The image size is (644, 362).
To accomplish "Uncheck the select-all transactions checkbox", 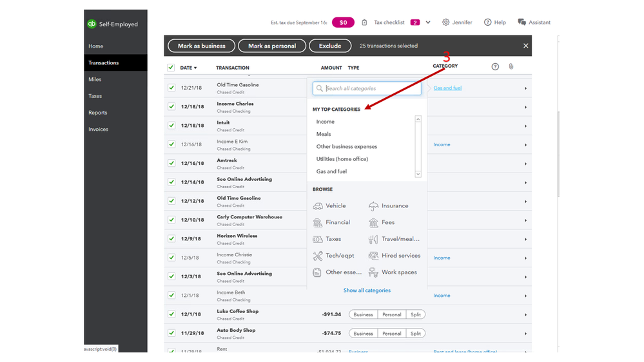I will (x=171, y=68).
